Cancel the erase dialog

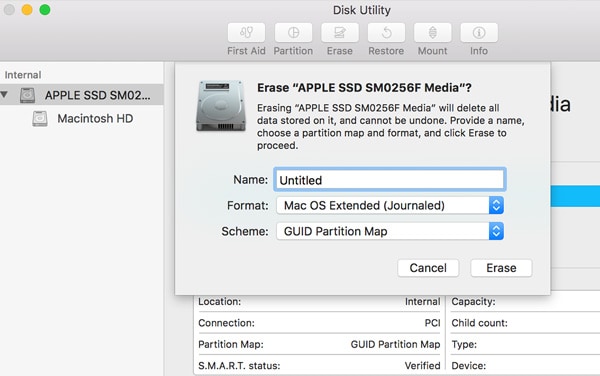coord(428,268)
